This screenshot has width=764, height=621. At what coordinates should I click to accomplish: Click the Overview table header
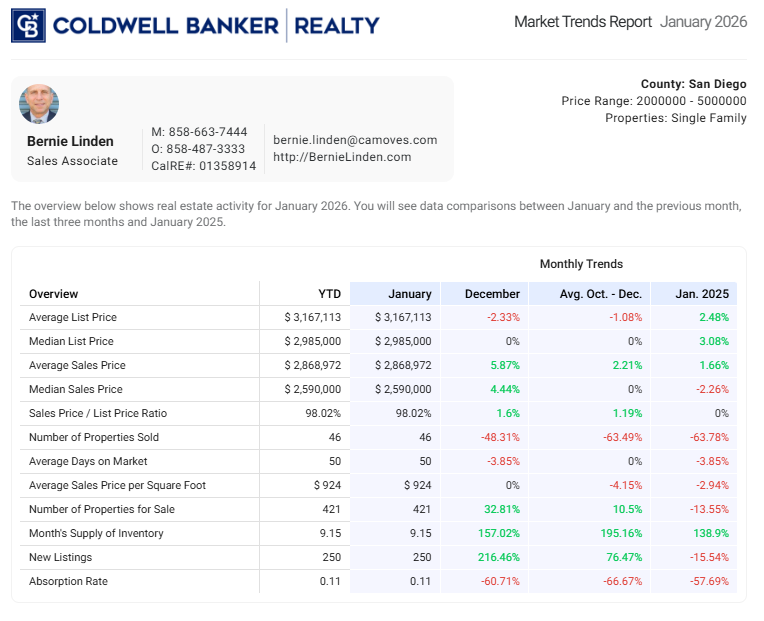pyautogui.click(x=54, y=294)
